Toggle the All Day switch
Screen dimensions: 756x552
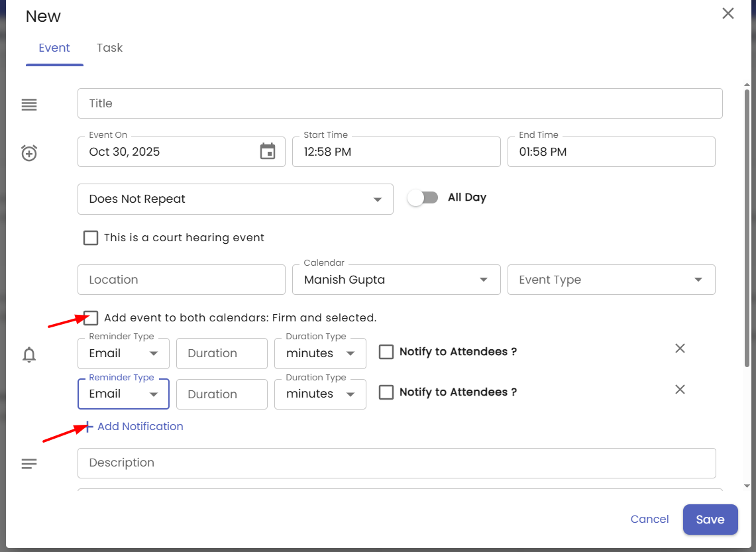pos(423,197)
